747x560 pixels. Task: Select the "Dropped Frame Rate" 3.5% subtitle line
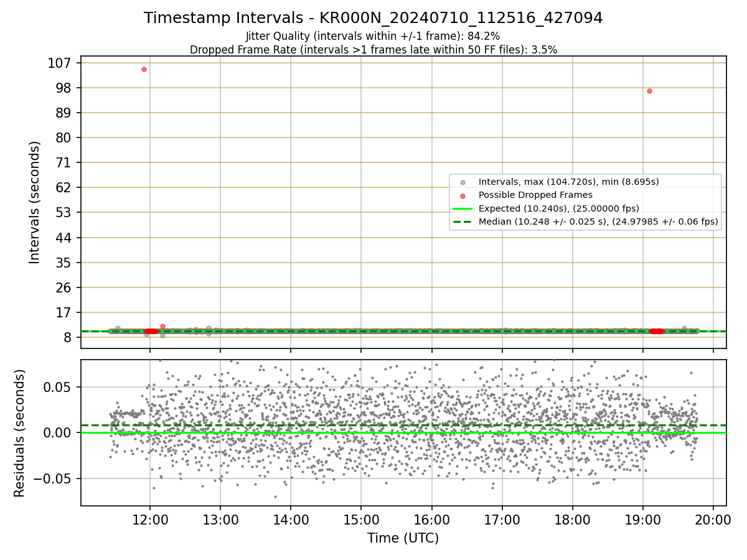tap(373, 50)
